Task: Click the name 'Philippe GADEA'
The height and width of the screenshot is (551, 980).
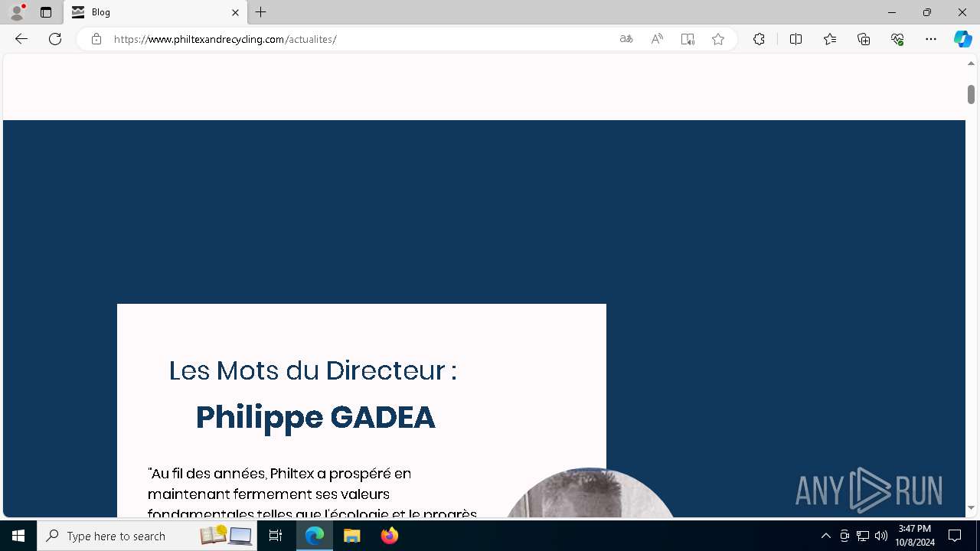Action: click(315, 417)
